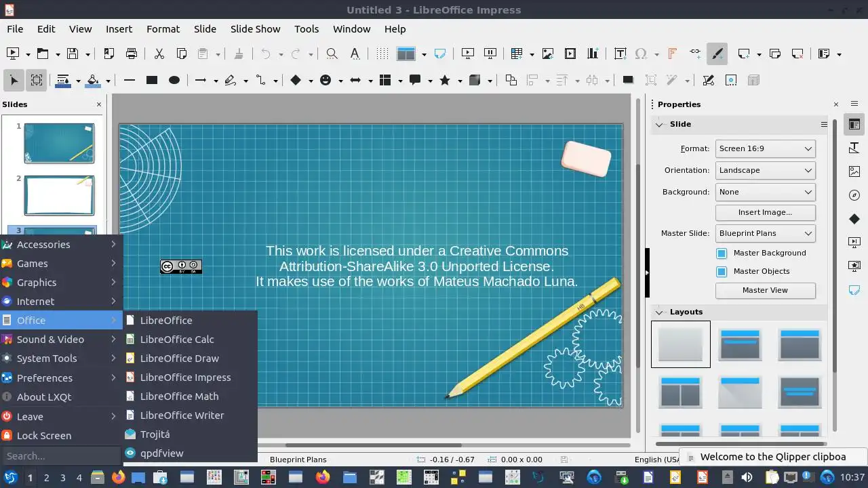Toggle Master Objects checkbox
Viewport: 868px width, 488px height.
[722, 271]
